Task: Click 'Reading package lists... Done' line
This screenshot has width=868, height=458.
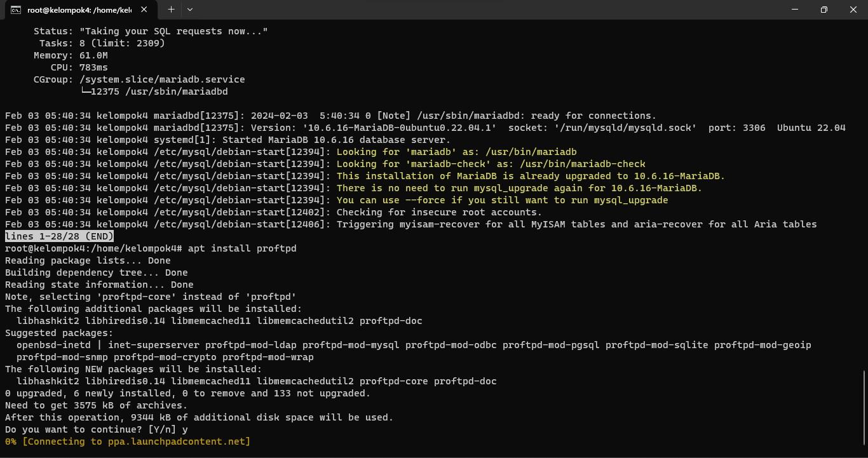Action: [x=88, y=260]
